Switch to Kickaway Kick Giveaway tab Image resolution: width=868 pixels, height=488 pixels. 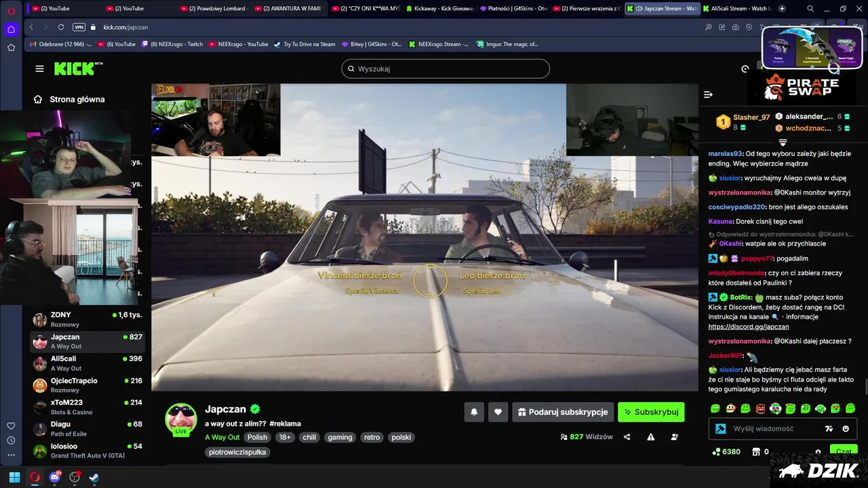click(439, 8)
